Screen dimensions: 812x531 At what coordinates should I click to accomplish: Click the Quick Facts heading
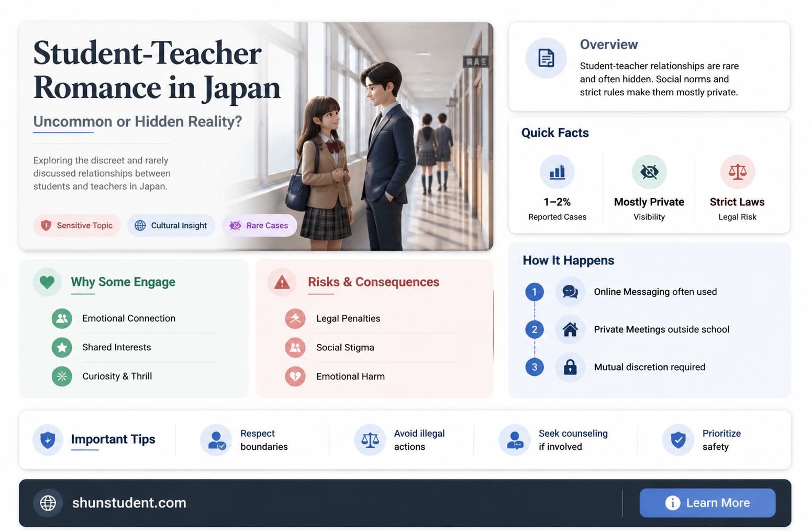coord(555,133)
